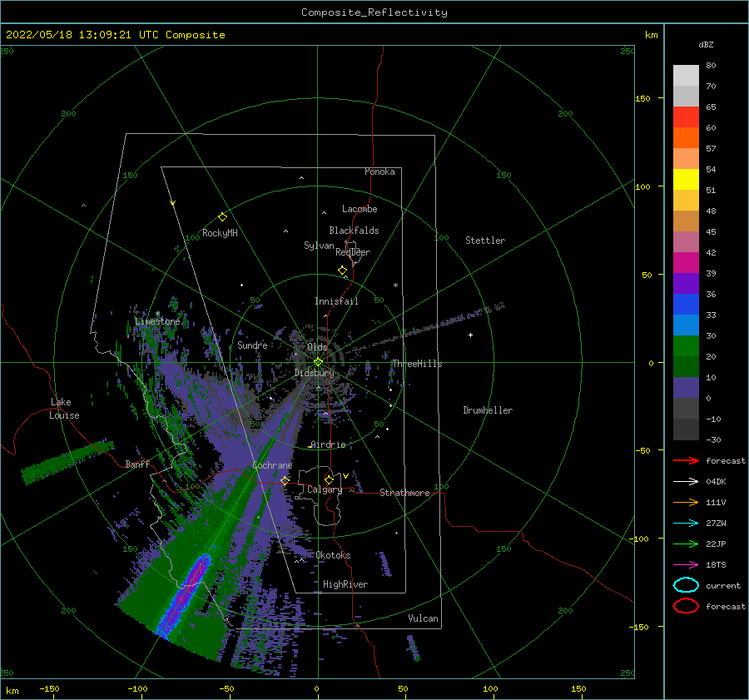Select the orange 60-57 dBZ swatch
Image resolution: width=749 pixels, height=700 pixels.
pyautogui.click(x=686, y=138)
